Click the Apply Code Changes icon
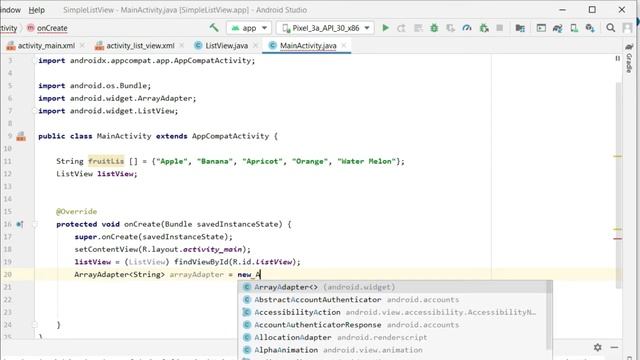640x360 pixels. click(x=418, y=28)
